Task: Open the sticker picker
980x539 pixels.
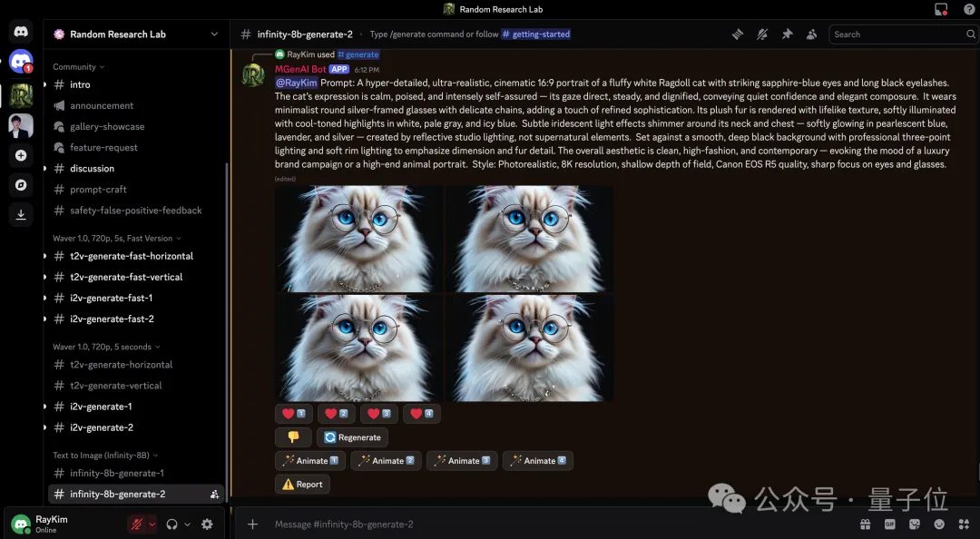Action: click(915, 524)
